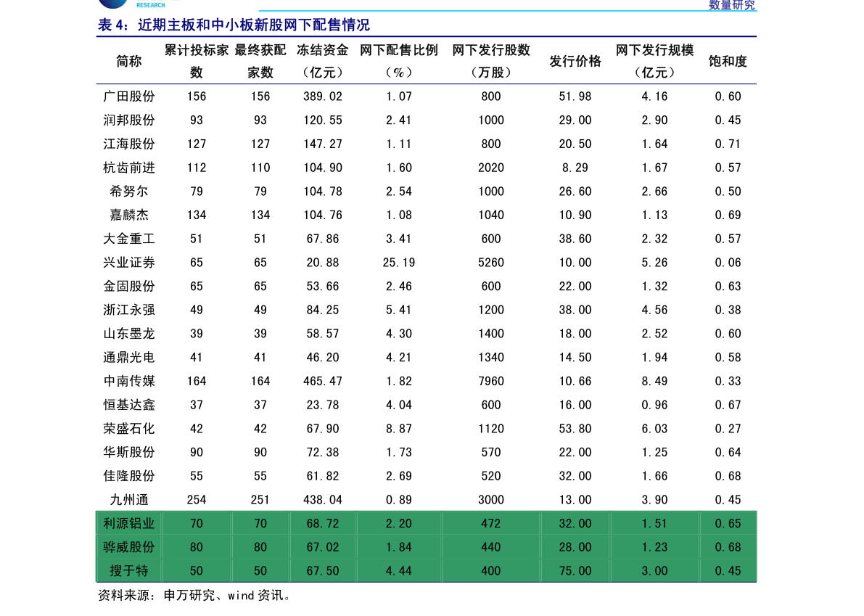Click the 简称 column header
The height and width of the screenshot is (616, 864).
(x=129, y=61)
